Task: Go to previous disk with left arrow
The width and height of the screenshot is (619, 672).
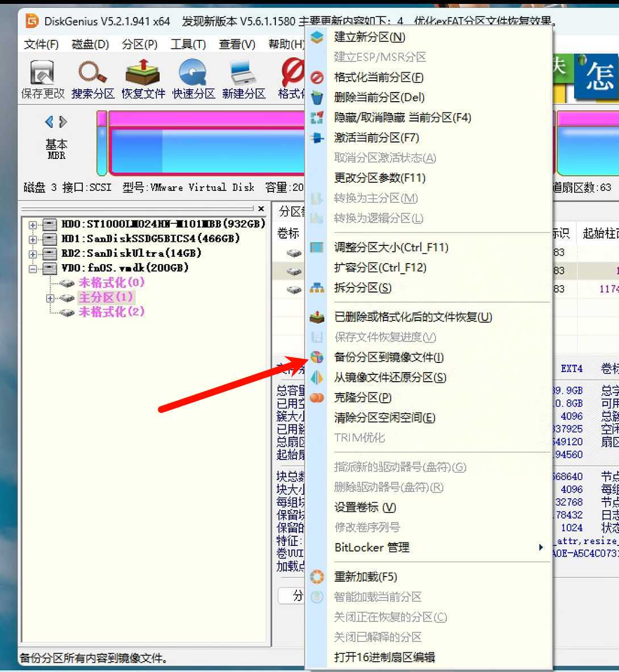Action: pyautogui.click(x=49, y=122)
